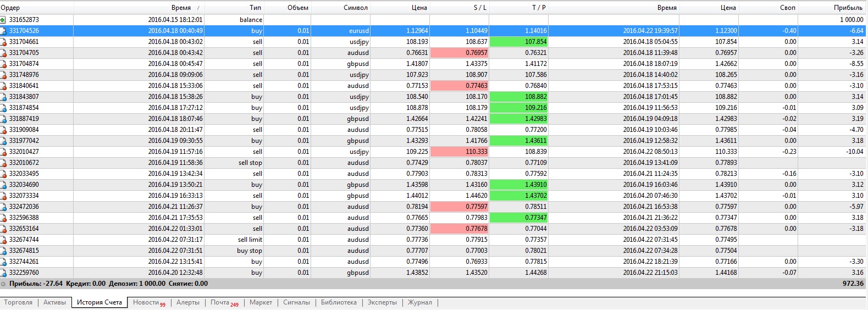Screen dimensions: 868x310
Task: Sort by the S / L column header
Action: point(460,8)
